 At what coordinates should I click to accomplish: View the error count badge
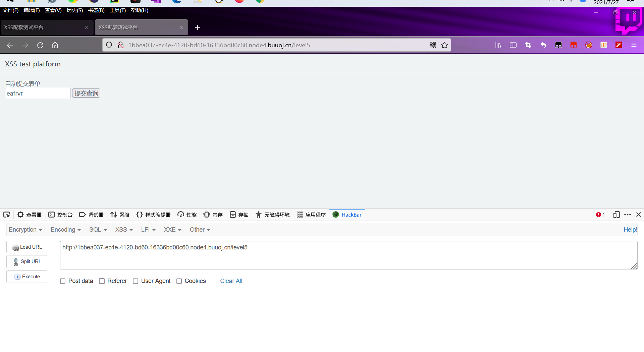click(600, 215)
